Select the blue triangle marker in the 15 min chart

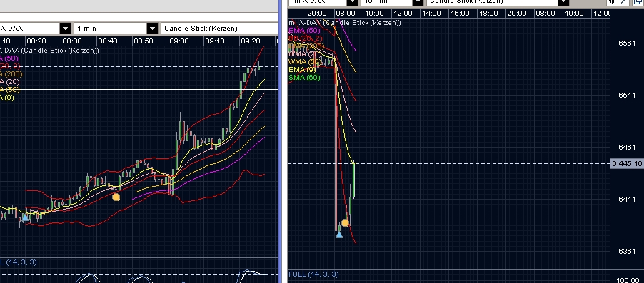(x=339, y=235)
